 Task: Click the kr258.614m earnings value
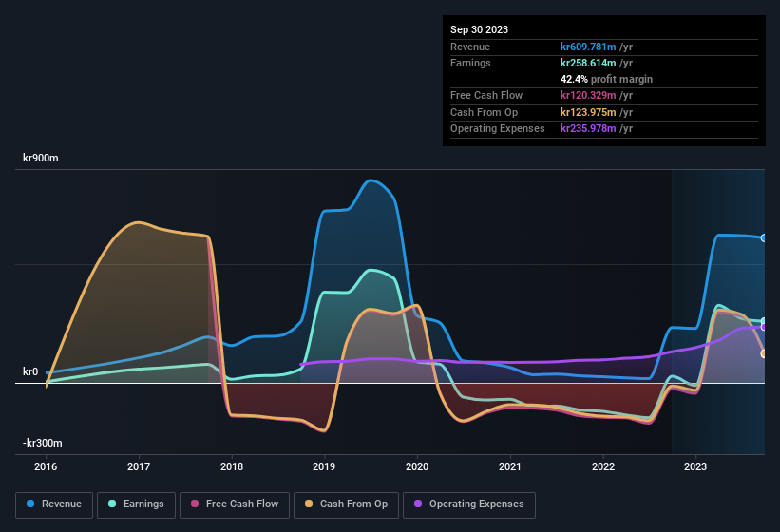click(x=588, y=63)
